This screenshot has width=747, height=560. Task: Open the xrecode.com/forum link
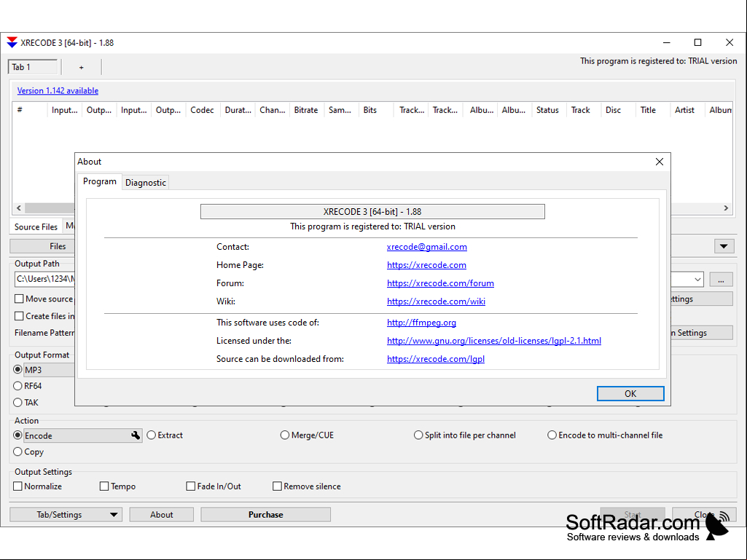click(440, 283)
